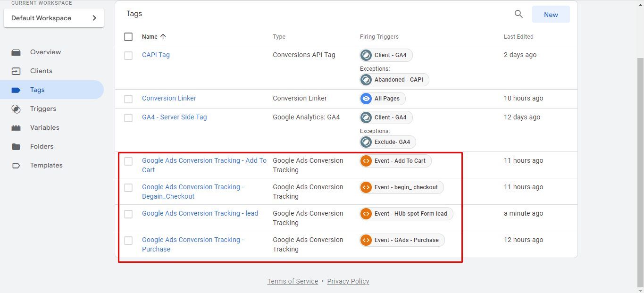Click the Triggers sidebar icon
The width and height of the screenshot is (644, 293).
pos(16,109)
